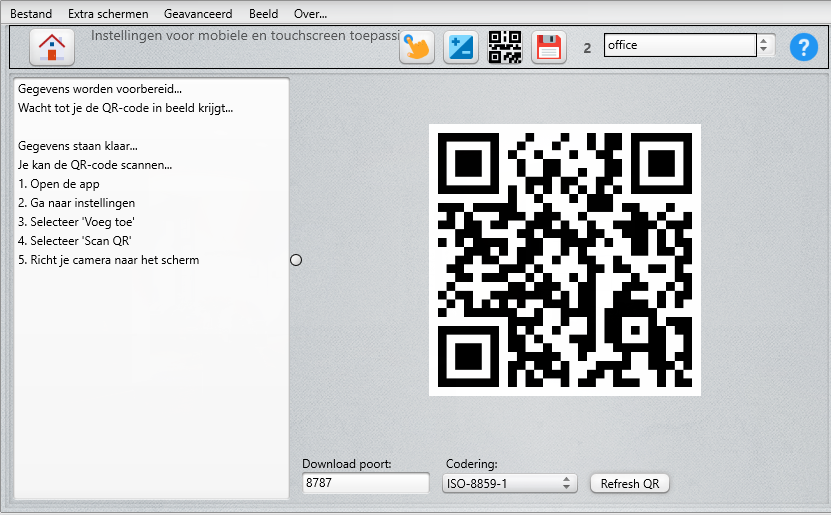Image resolution: width=831 pixels, height=515 pixels.
Task: Click the line '5. Richt je camera naar het scherm'
Action: 108,260
